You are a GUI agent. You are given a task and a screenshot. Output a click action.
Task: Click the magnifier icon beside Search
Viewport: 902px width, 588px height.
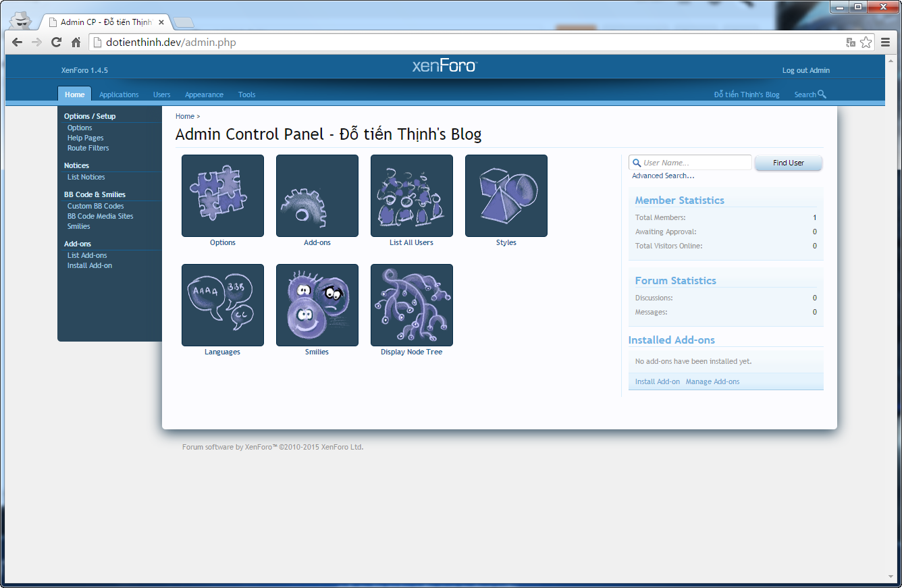coord(822,95)
